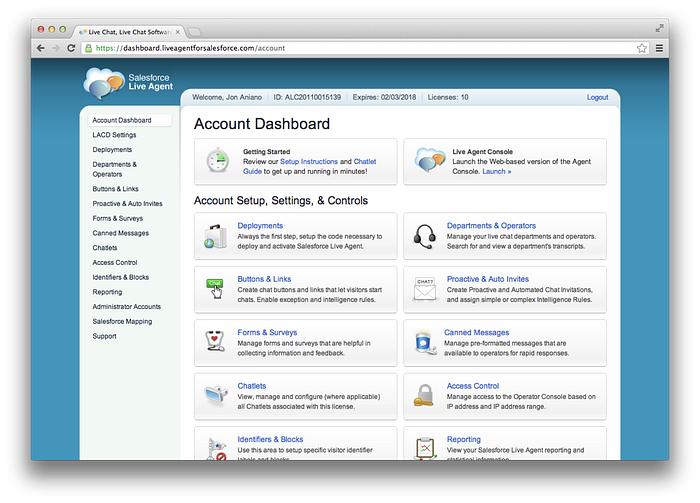Viewport: 700px width, 503px height.
Task: Click the Buttons & Links chat icon
Action: [217, 290]
